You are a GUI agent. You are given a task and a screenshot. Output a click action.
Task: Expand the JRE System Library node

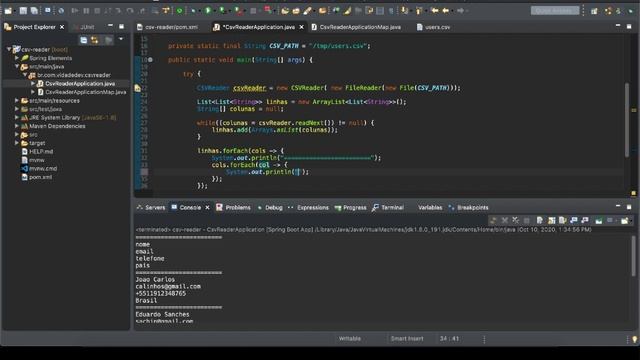17,118
